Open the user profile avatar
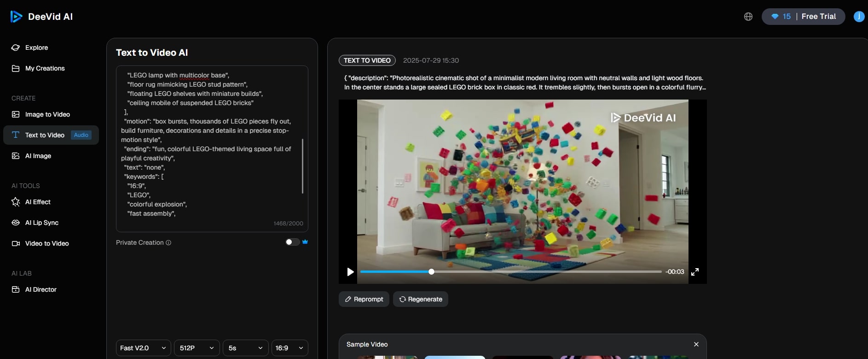The height and width of the screenshot is (359, 868). tap(859, 17)
